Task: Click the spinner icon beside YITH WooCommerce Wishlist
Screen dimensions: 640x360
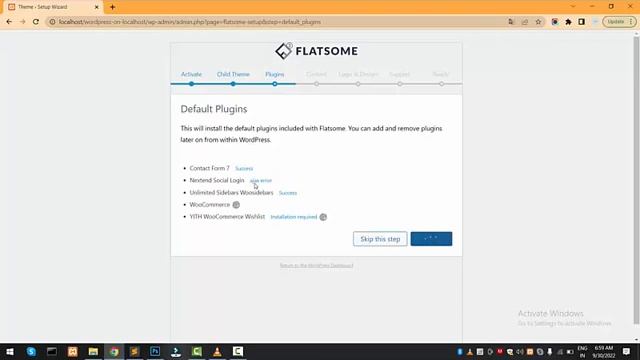Action: (x=323, y=217)
